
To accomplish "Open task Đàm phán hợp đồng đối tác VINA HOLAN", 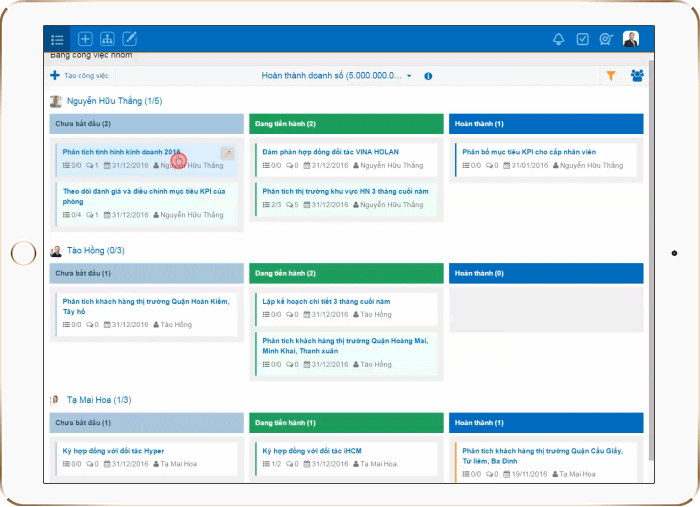I will 330,151.
